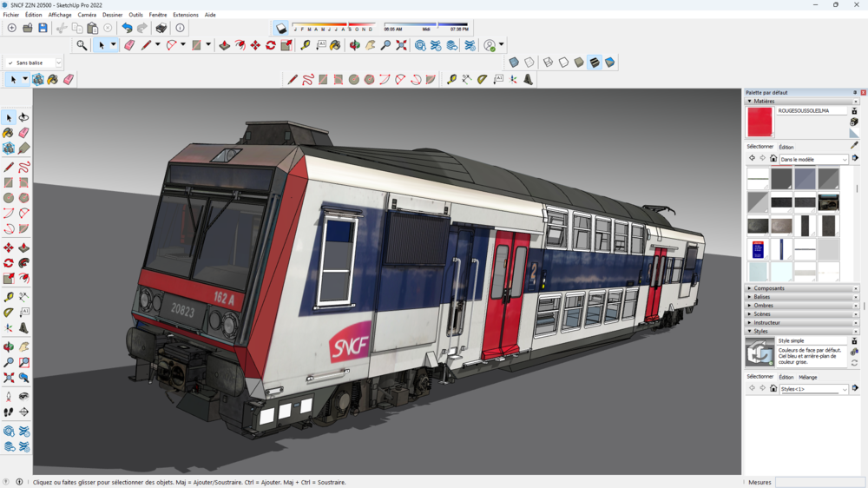Viewport: 868px width, 488px height.
Task: Switch to the Édition tab under Matières
Action: (x=786, y=148)
